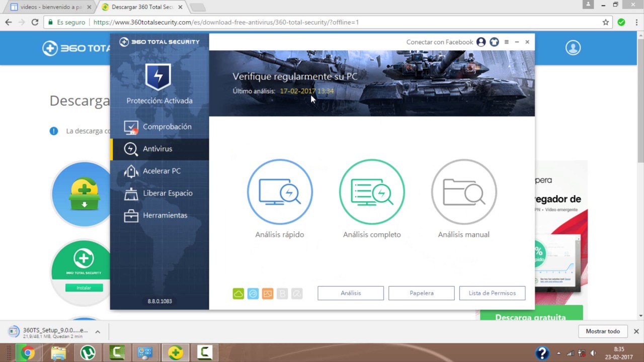
Task: Click the green cloud scan engine icon
Action: (238, 294)
